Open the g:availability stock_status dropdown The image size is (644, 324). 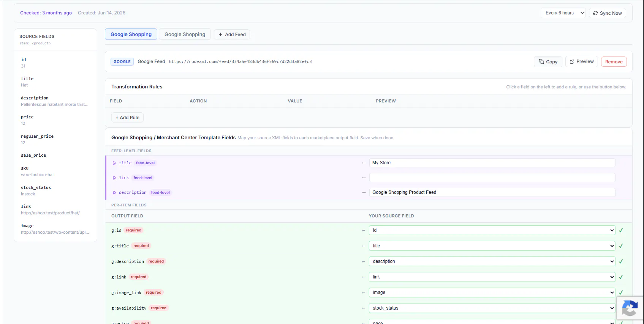[x=492, y=308]
